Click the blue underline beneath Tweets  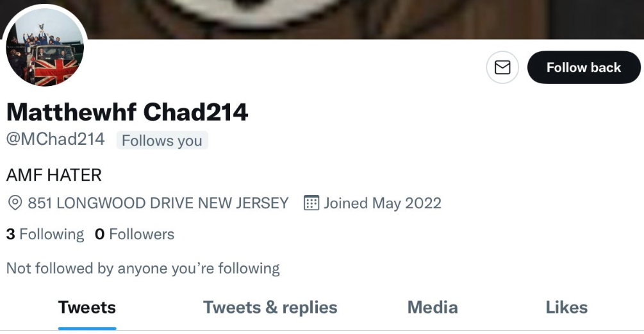87,328
